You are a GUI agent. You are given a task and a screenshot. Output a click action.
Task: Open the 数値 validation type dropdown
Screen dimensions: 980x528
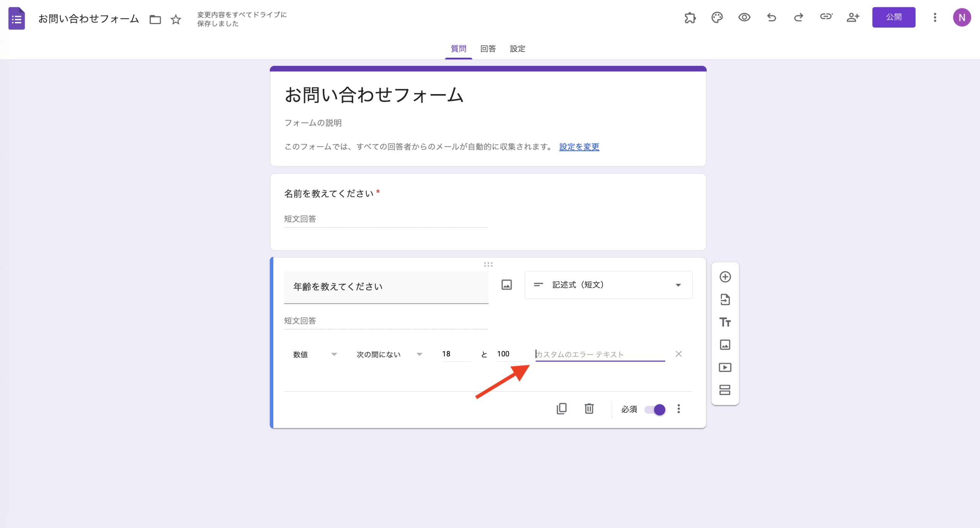tap(315, 354)
